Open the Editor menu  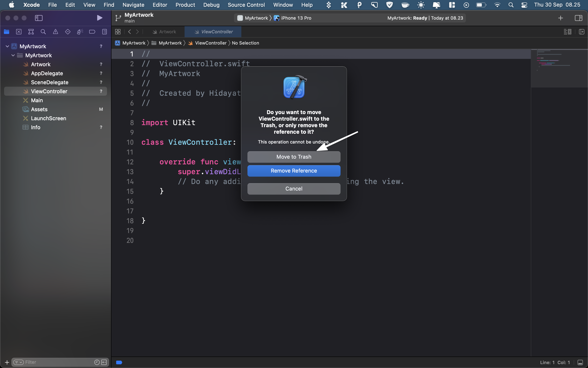click(160, 5)
